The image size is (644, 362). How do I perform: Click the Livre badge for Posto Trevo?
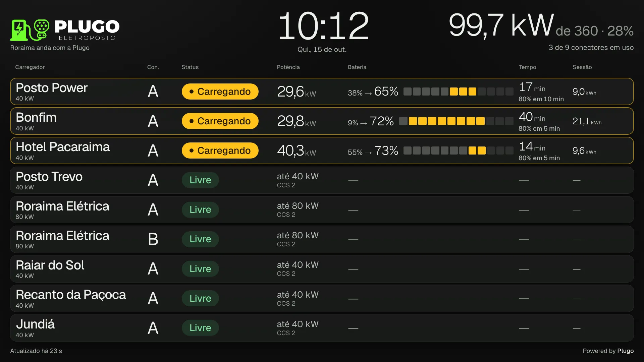click(x=200, y=180)
